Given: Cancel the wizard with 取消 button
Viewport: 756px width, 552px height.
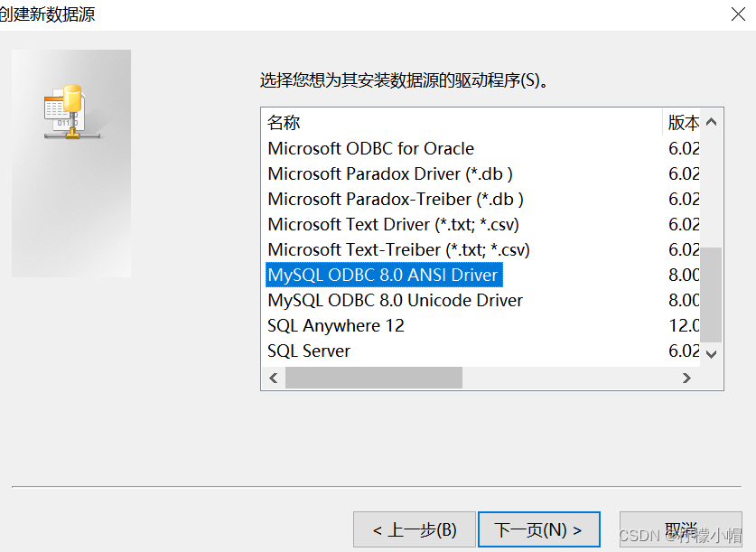Looking at the screenshot, I should click(680, 529).
